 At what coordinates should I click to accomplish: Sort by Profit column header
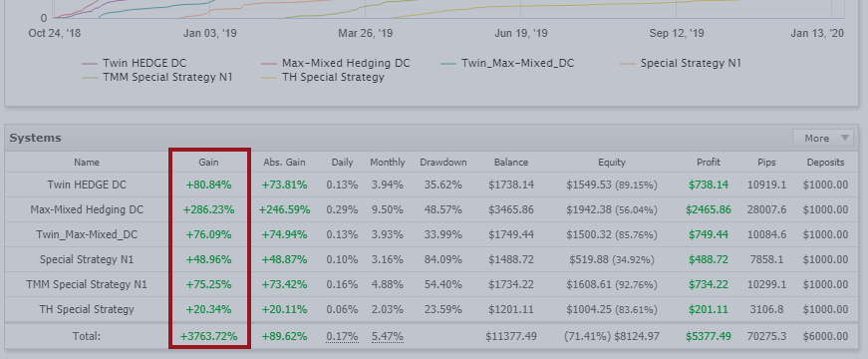[709, 163]
